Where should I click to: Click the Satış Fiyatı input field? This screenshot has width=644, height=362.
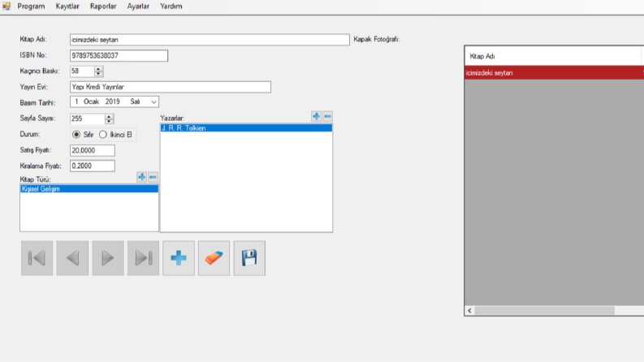(x=93, y=150)
